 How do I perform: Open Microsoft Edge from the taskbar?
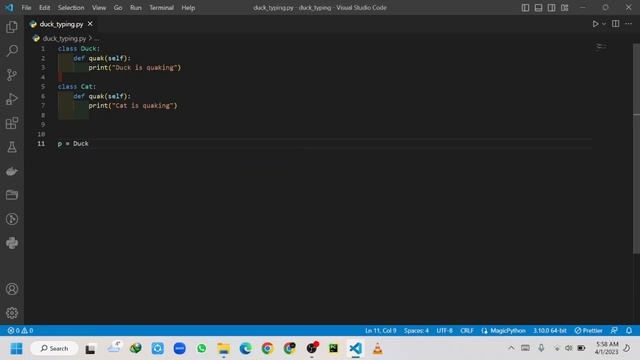coord(245,349)
